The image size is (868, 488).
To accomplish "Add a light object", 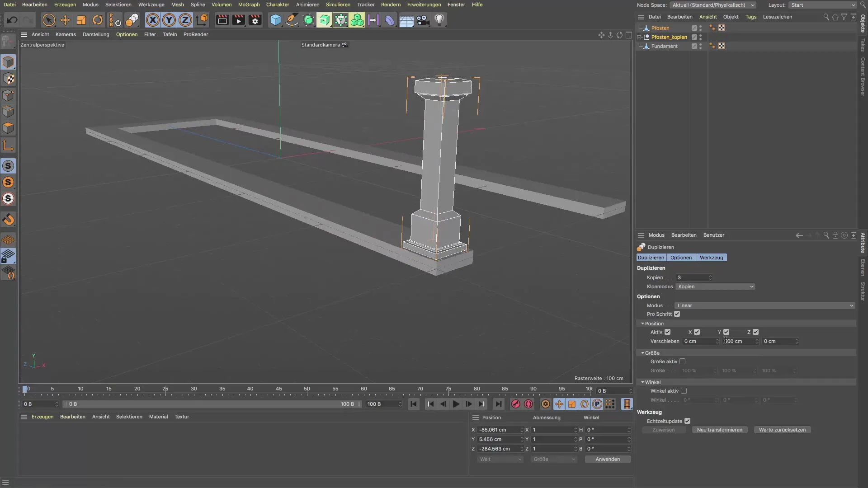I will click(439, 20).
